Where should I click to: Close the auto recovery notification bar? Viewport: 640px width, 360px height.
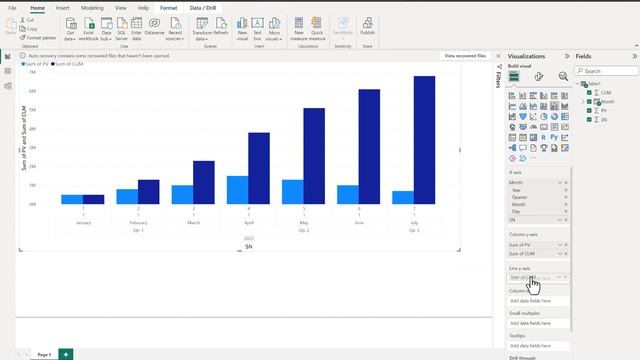pyautogui.click(x=498, y=56)
